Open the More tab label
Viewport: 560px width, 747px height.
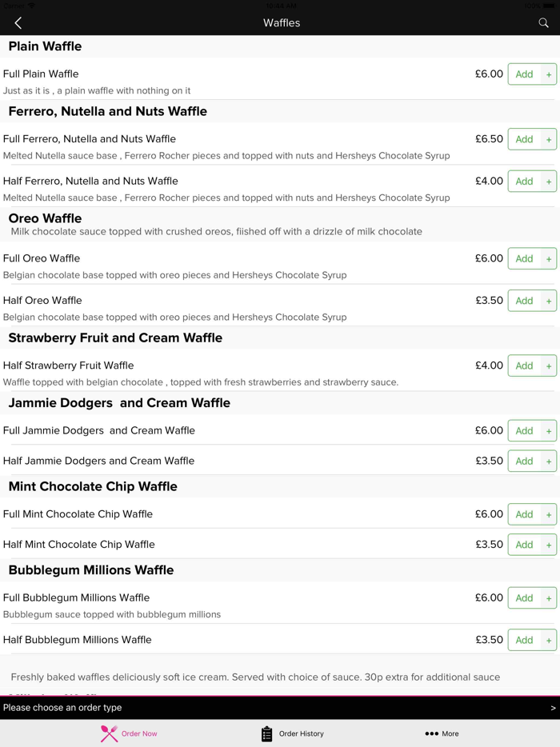coord(450,733)
